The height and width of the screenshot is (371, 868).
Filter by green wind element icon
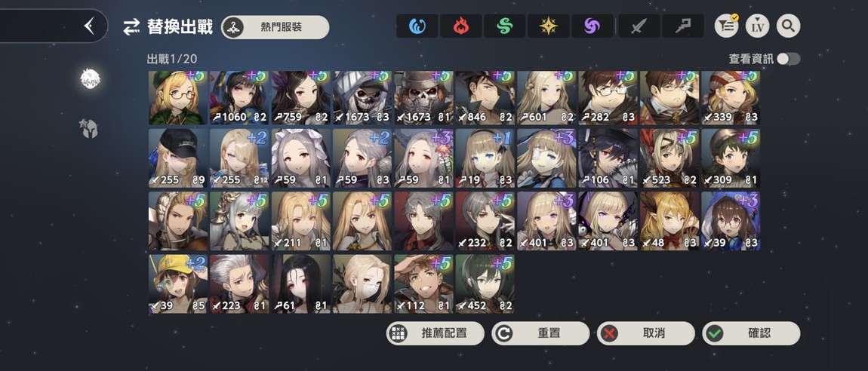pyautogui.click(x=504, y=26)
